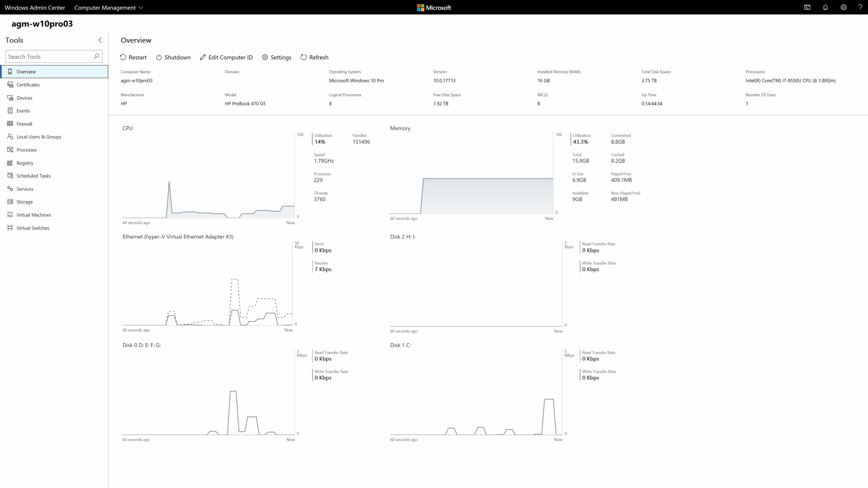Open the Virtual Machines tool
868x488 pixels.
click(34, 215)
